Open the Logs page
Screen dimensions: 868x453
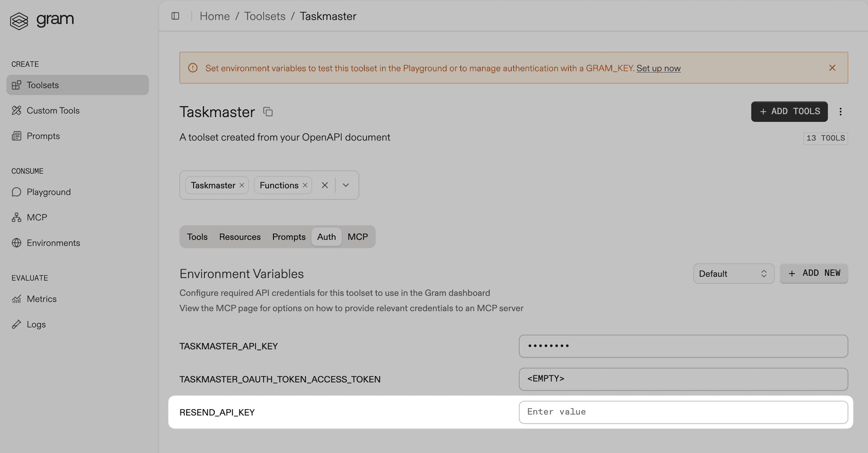coord(36,324)
